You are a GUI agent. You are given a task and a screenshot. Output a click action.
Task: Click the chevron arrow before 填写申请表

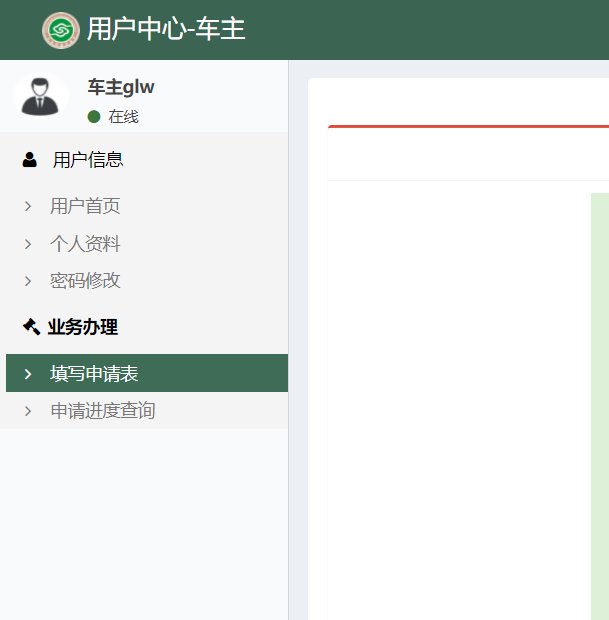28,374
